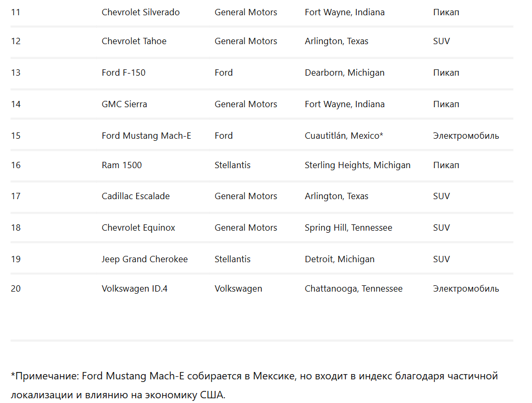Screen dimensions: 532x403
Task: Select Detroit, Michigan plant cell
Action: pyautogui.click(x=339, y=259)
